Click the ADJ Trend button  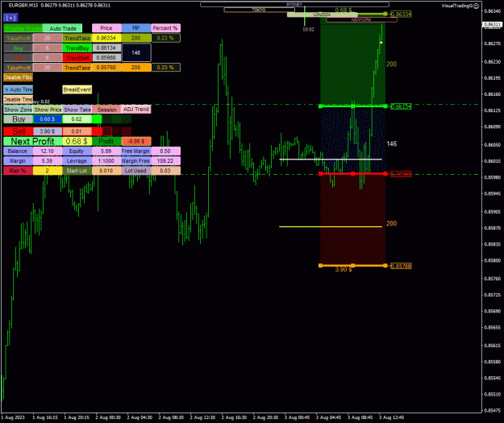coord(136,110)
